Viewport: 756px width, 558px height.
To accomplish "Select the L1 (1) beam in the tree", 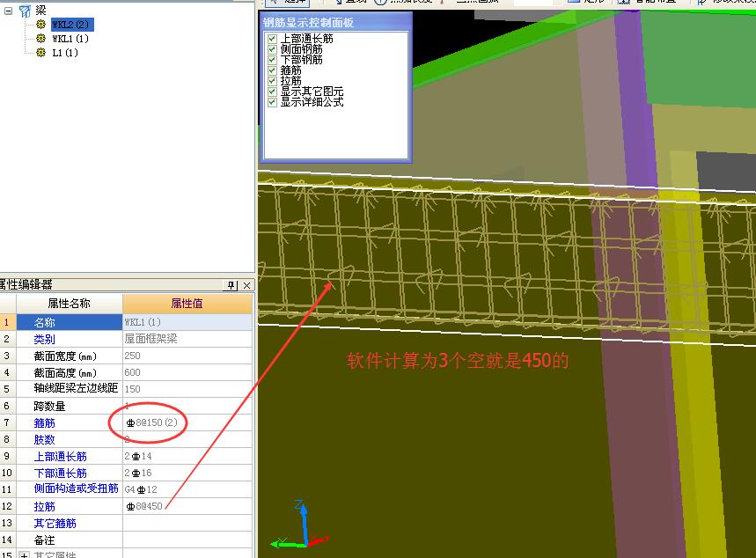I will click(65, 53).
